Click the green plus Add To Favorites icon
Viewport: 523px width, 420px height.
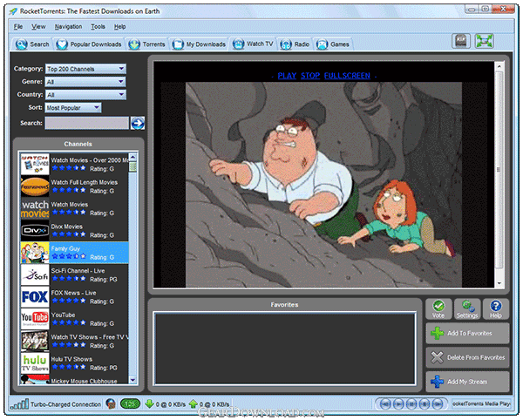click(x=437, y=333)
